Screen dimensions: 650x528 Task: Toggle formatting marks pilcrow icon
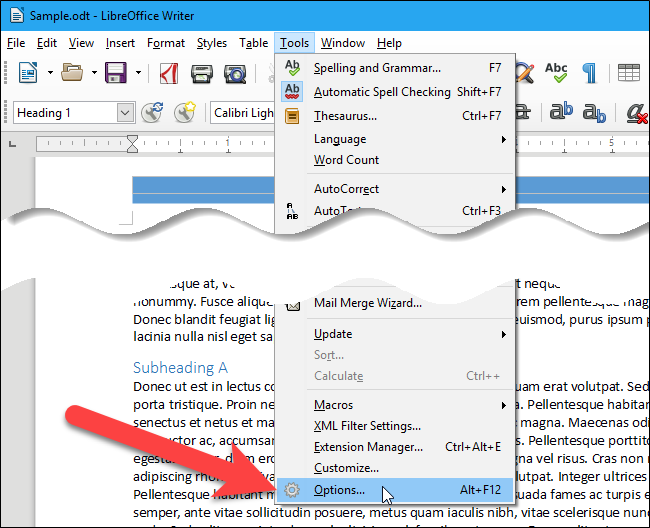589,73
